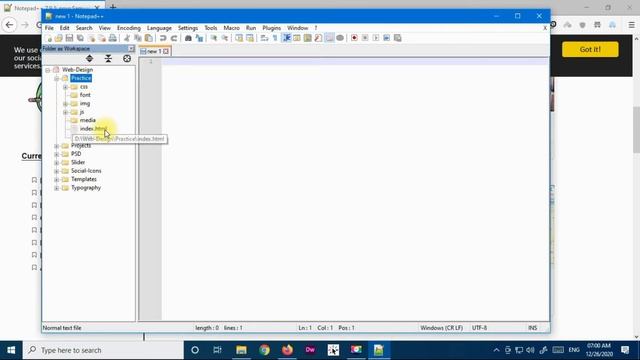The height and width of the screenshot is (360, 640).
Task: Expand the css folder
Action: pos(65,87)
